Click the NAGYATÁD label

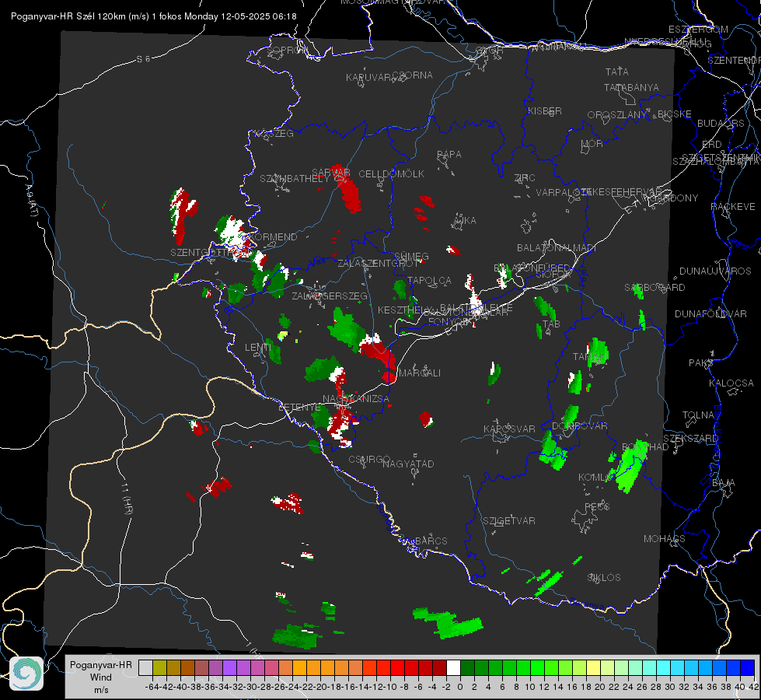pos(408,464)
